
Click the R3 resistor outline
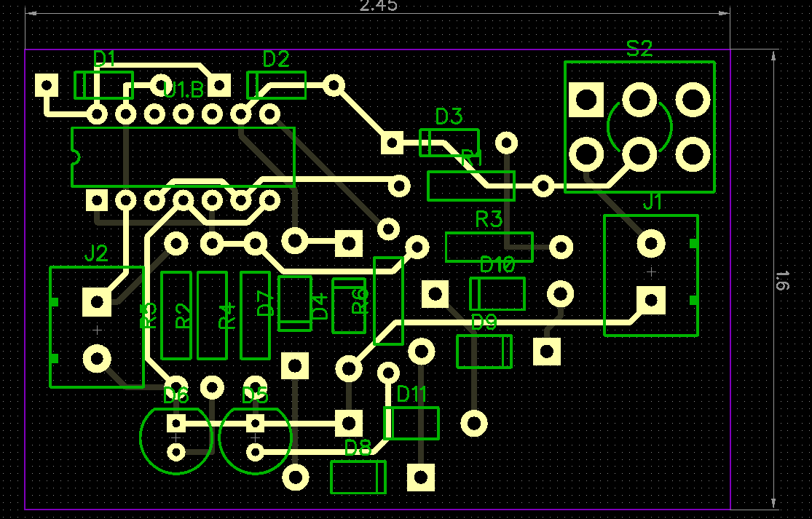[489, 247]
